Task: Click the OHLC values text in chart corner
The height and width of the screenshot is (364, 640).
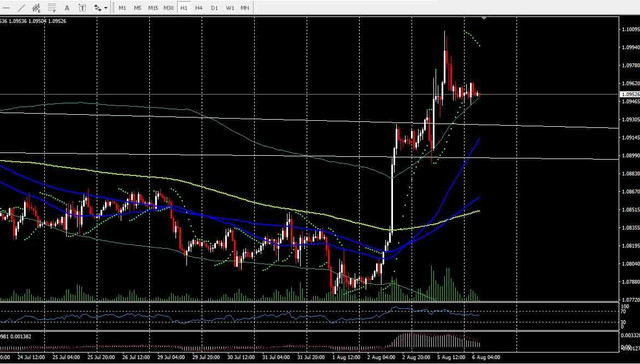Action: (x=33, y=21)
